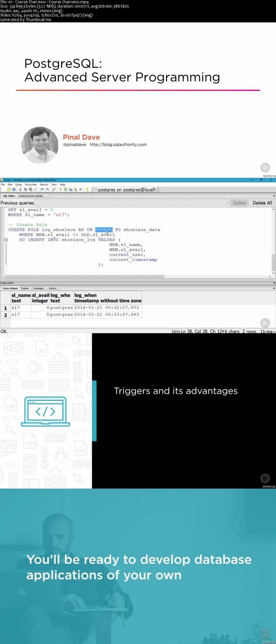Click the log_when column header
This screenshot has width=276, height=644.
(108, 298)
